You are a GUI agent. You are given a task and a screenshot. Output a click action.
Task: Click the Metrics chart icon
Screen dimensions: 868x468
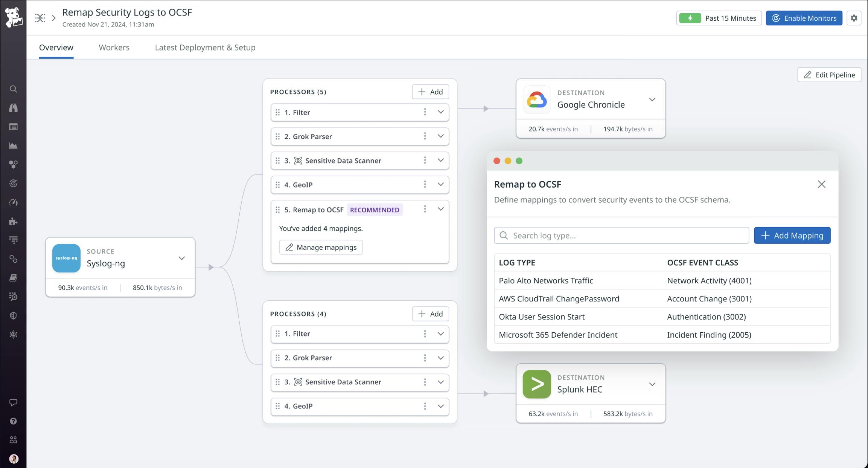pos(14,145)
